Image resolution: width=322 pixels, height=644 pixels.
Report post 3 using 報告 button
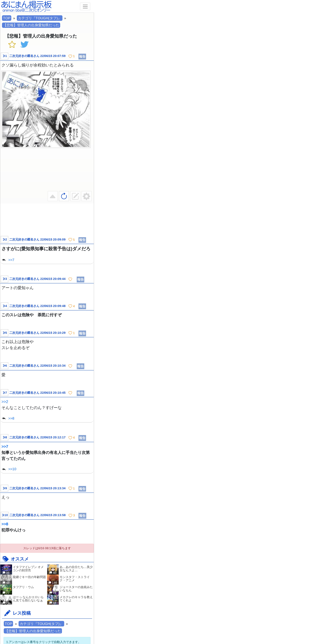pyautogui.click(x=80, y=280)
